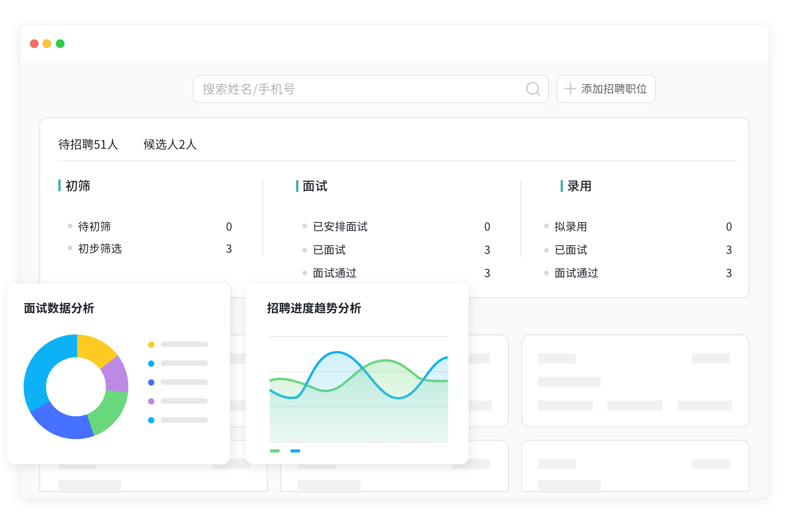Click the plus icon for adding a position
Viewport: 789px width, 532px height.
click(570, 89)
